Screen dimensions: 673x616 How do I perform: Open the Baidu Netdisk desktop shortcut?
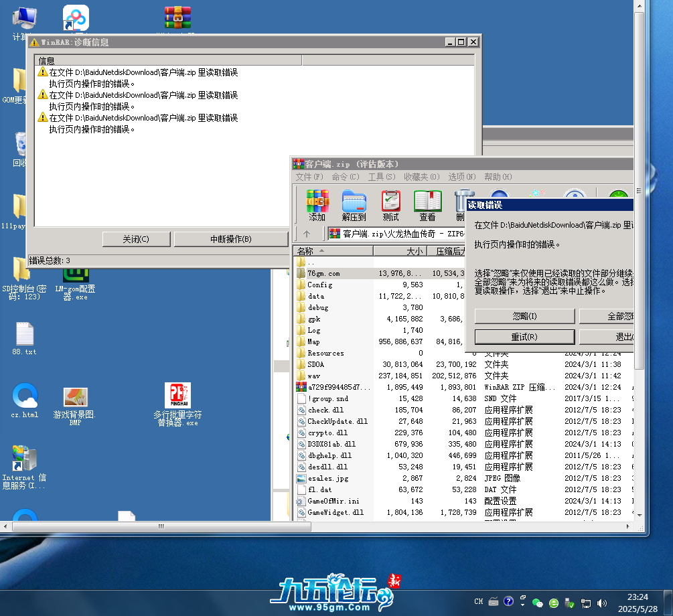click(x=76, y=18)
